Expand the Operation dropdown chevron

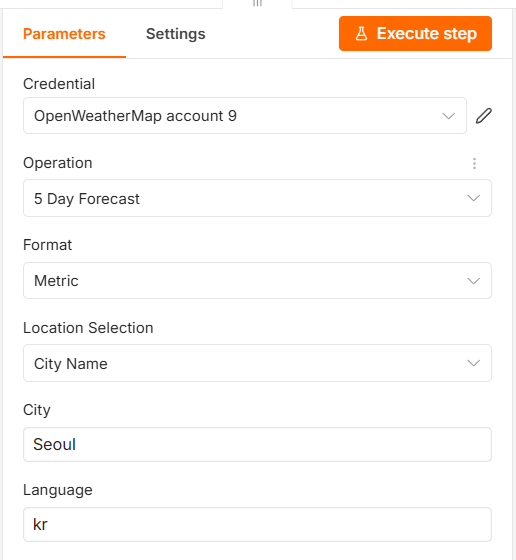pyautogui.click(x=474, y=198)
